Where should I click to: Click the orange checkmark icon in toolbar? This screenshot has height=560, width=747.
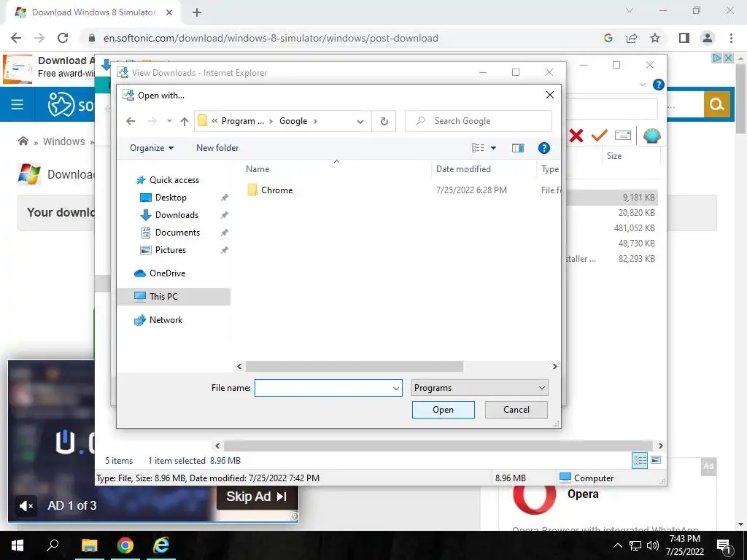pos(600,136)
